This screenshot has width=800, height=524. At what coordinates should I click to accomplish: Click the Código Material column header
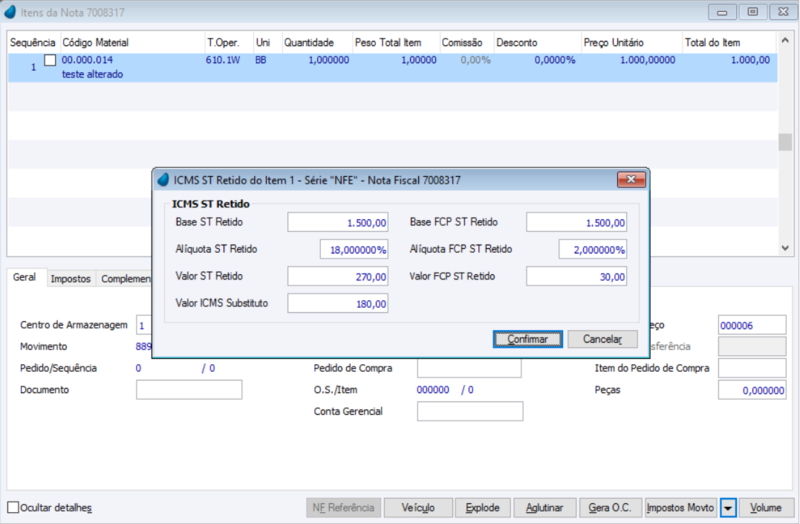tap(132, 42)
